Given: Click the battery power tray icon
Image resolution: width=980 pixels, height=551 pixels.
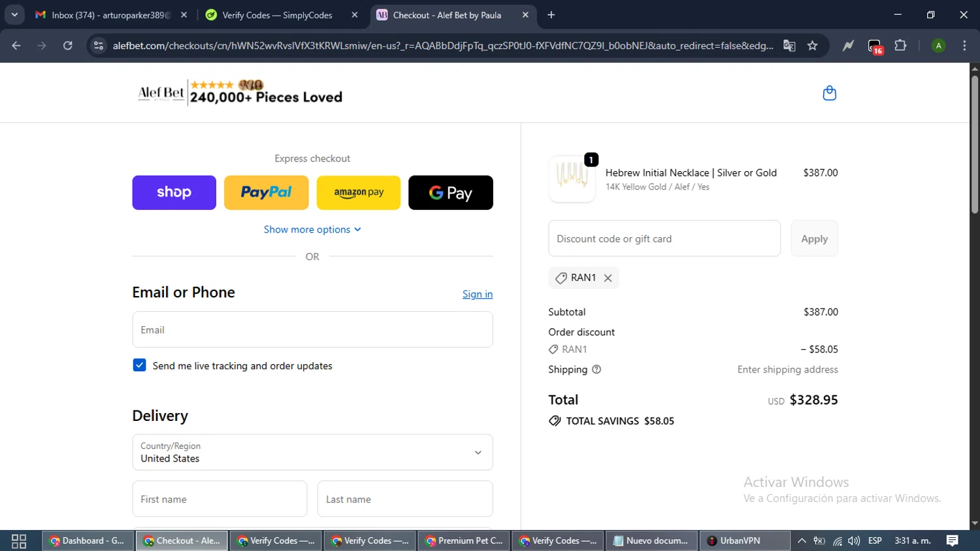Looking at the screenshot, I should pos(819,541).
